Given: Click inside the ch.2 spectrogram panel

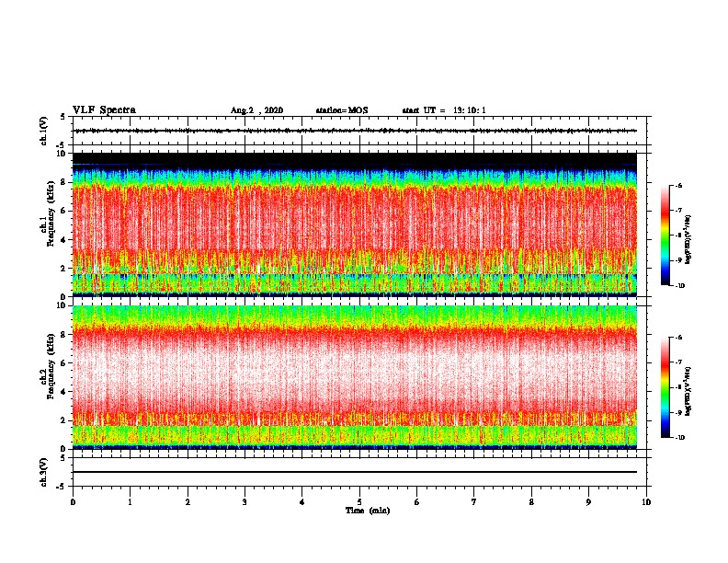Looking at the screenshot, I should click(x=355, y=377).
